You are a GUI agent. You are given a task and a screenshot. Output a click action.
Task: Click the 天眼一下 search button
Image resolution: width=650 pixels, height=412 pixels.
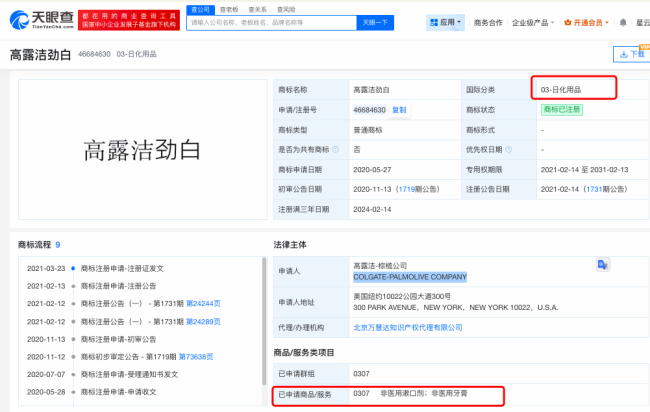point(375,23)
